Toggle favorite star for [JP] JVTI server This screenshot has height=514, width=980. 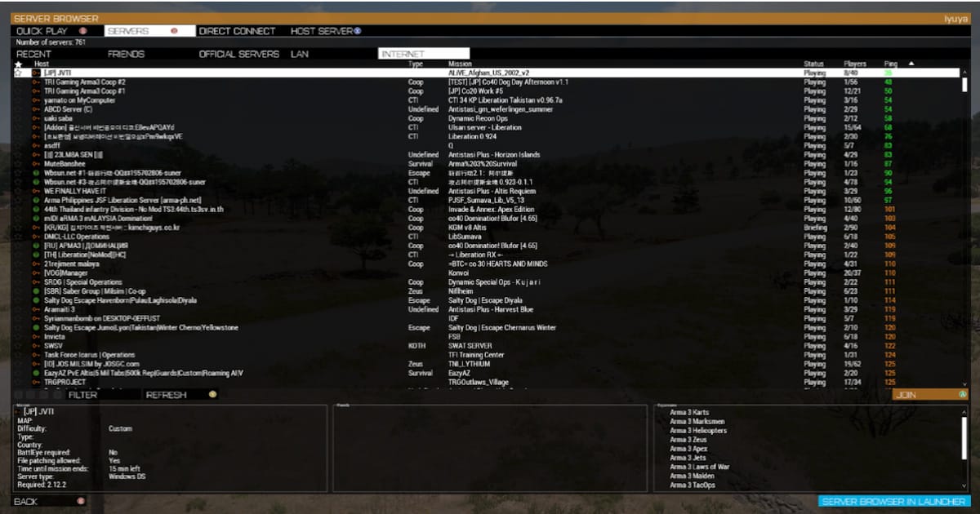pyautogui.click(x=18, y=73)
